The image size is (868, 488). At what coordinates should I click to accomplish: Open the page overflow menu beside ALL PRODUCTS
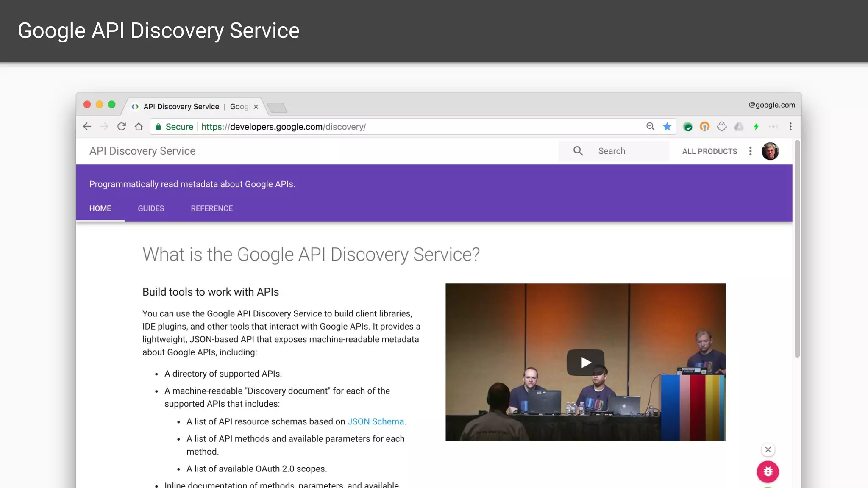[750, 151]
